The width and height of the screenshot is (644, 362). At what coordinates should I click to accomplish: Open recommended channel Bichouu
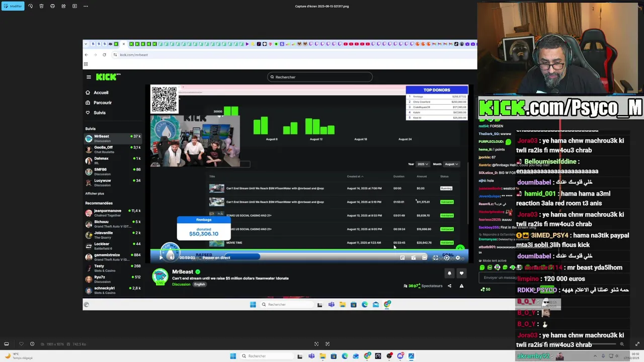click(x=113, y=224)
